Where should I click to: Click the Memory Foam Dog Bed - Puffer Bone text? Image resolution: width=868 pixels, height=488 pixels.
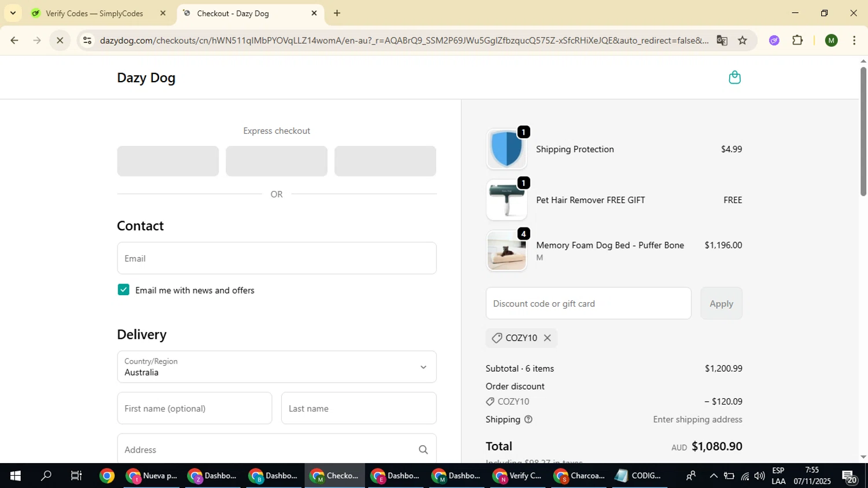click(610, 245)
